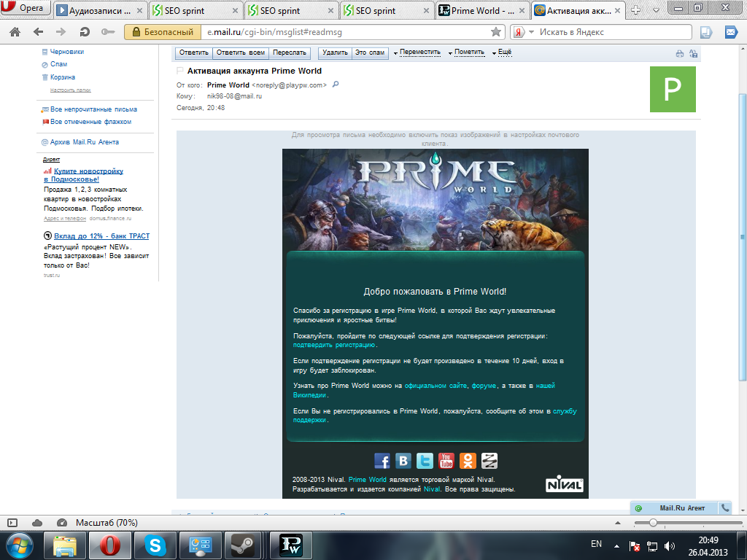Click the EN language indicator

[x=596, y=544]
